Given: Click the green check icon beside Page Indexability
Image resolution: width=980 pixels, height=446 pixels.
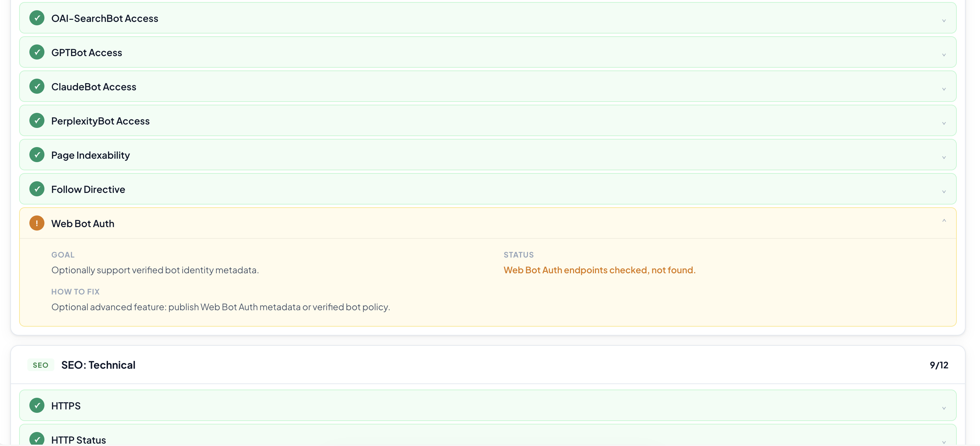Looking at the screenshot, I should (37, 155).
